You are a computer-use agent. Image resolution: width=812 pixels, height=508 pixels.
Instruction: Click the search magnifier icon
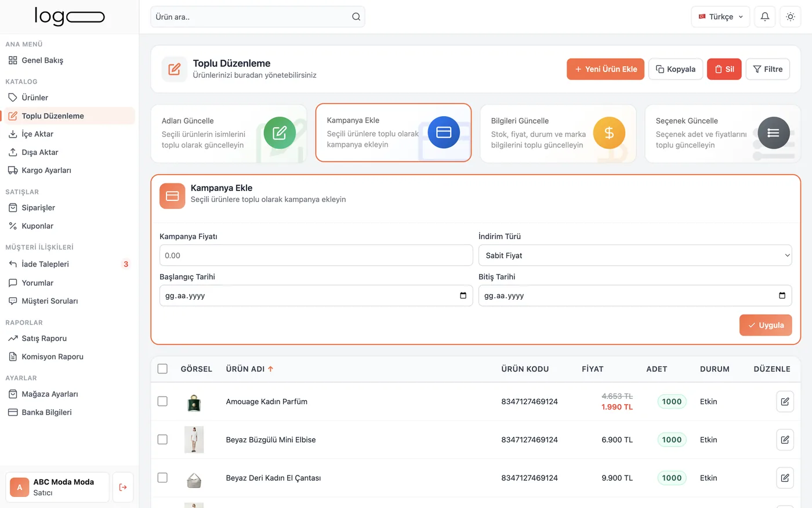356,17
